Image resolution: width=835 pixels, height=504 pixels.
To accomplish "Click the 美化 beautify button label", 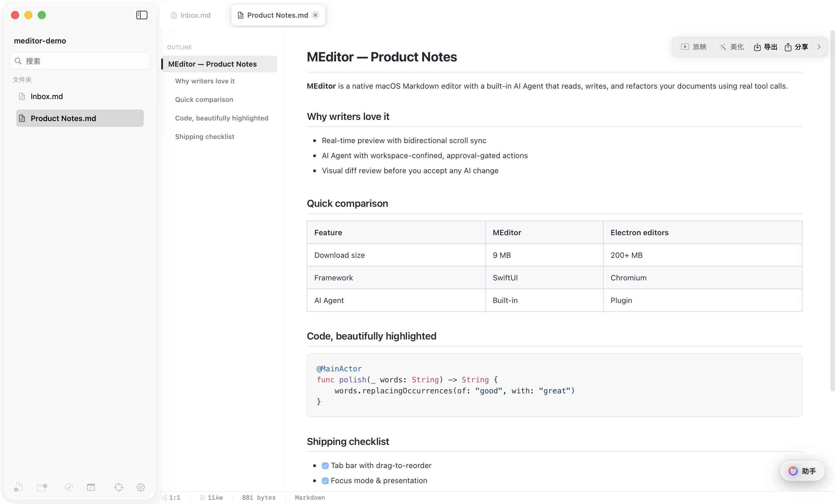I will [737, 47].
